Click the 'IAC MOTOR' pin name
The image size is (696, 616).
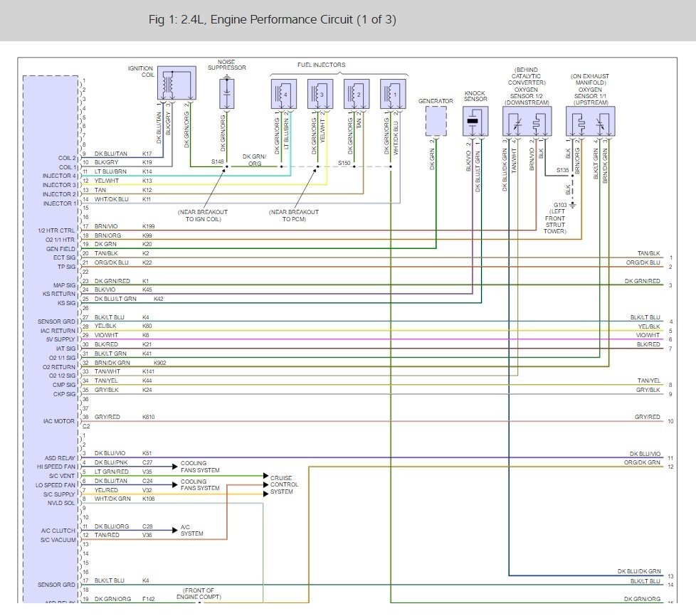59,421
